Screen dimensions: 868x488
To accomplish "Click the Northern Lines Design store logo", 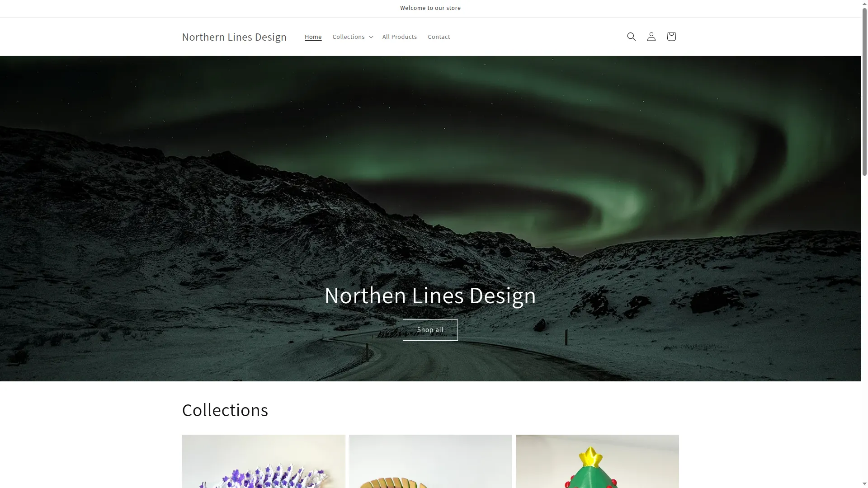I will tap(234, 37).
